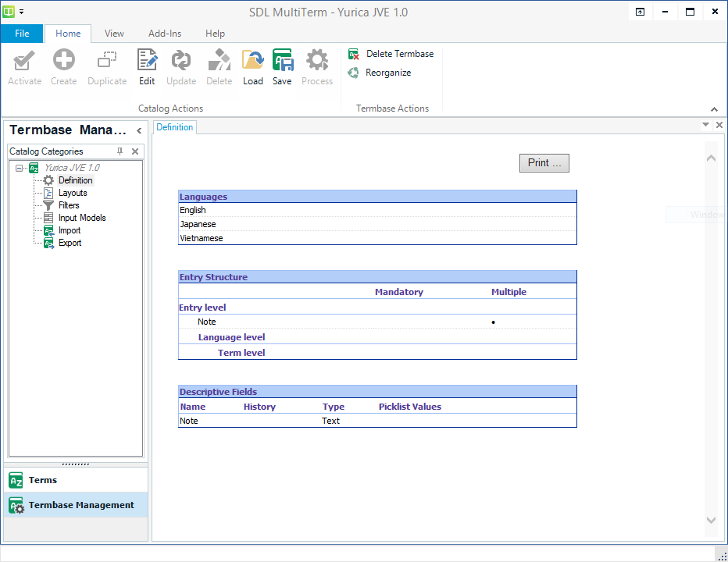Collapse the Yurica JVE 1.0 tree node
This screenshot has width=728, height=562.
(x=18, y=168)
